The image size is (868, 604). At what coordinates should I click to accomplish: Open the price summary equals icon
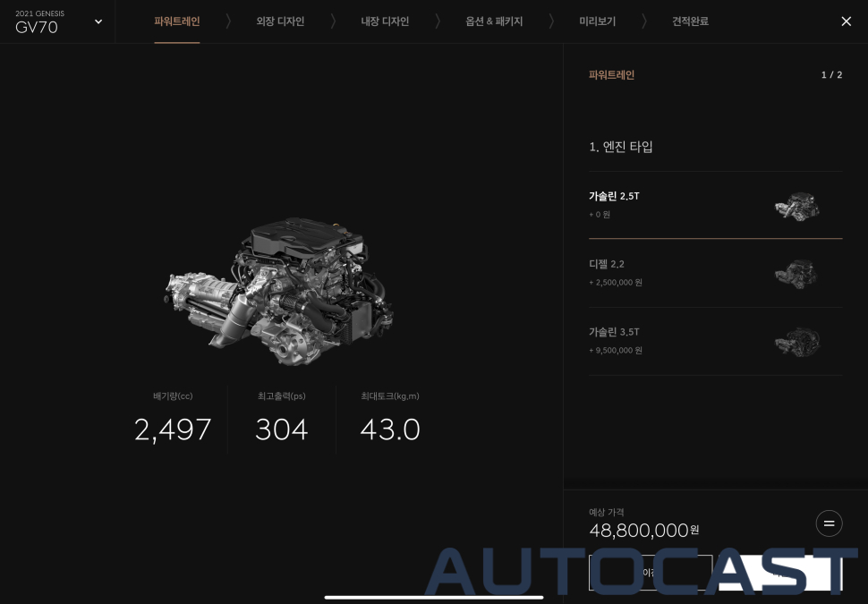(829, 523)
